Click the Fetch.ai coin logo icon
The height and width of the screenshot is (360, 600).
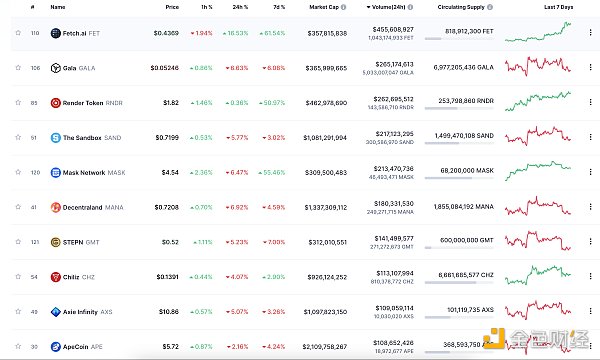coord(55,33)
